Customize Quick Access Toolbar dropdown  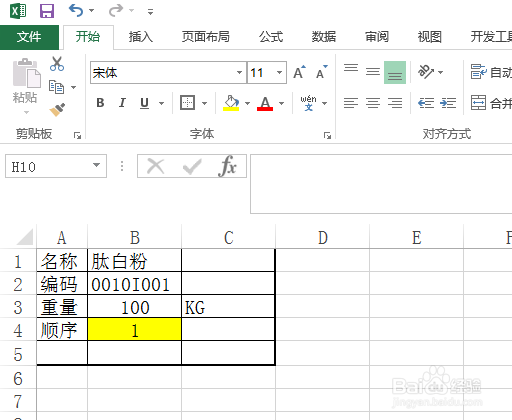tap(150, 12)
